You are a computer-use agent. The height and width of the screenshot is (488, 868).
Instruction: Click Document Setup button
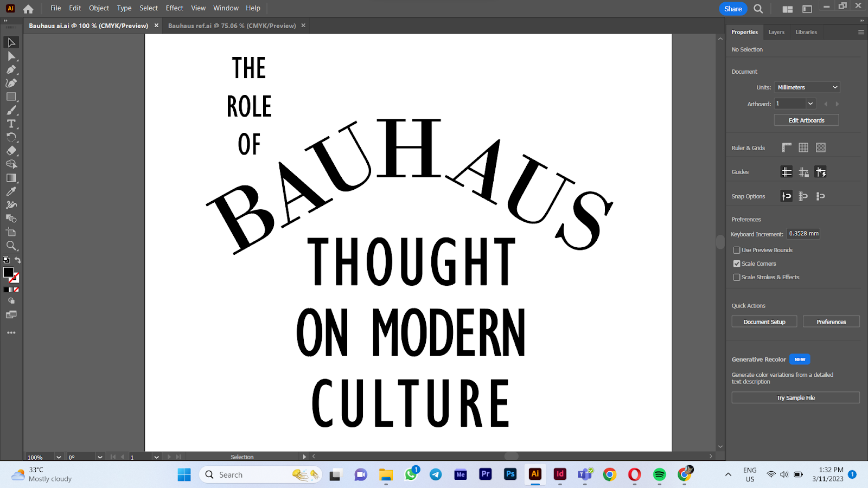point(764,322)
